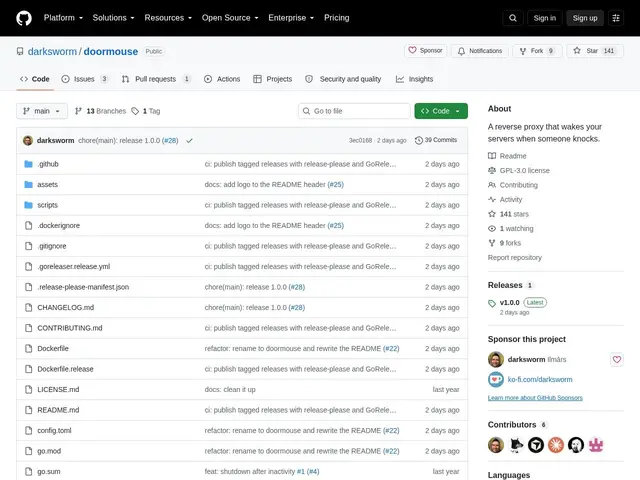
Task: Click the Pricing link
Action: pos(337,18)
